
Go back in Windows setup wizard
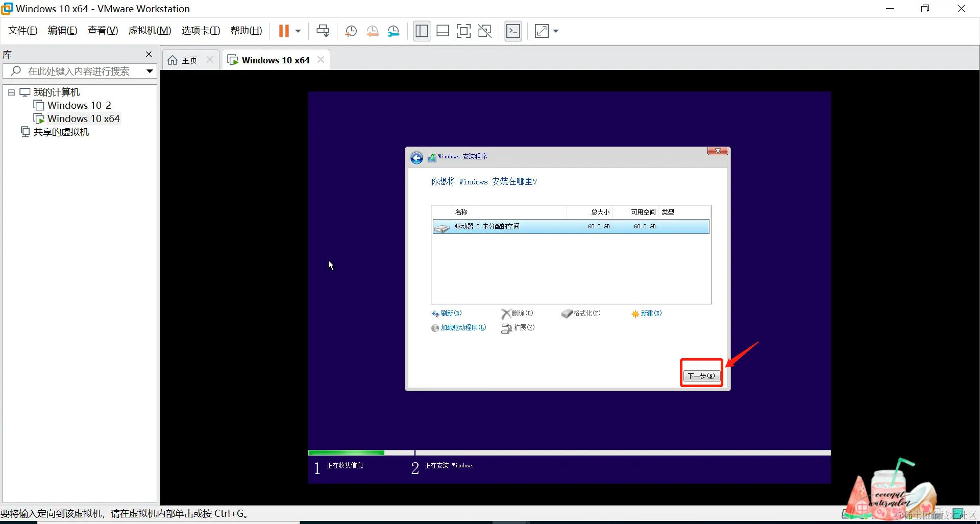[x=416, y=158]
